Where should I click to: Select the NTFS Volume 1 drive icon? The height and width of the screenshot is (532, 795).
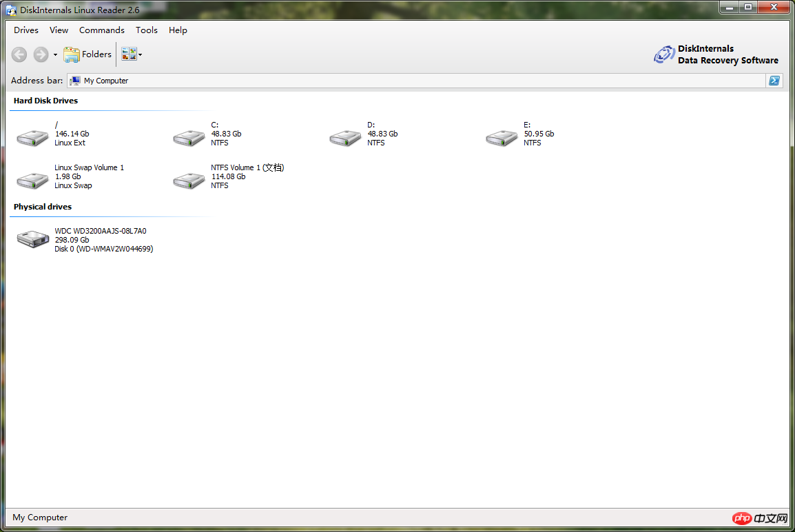tap(189, 181)
